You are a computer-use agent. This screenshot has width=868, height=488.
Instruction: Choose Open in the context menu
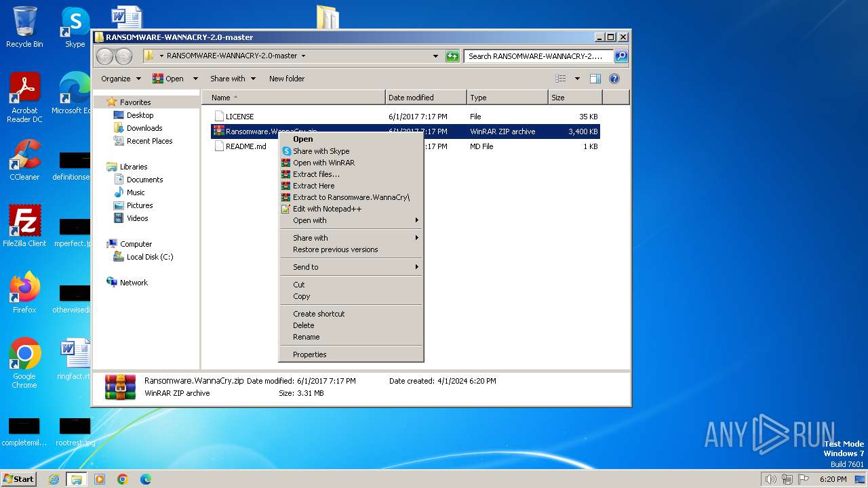pyautogui.click(x=351, y=139)
